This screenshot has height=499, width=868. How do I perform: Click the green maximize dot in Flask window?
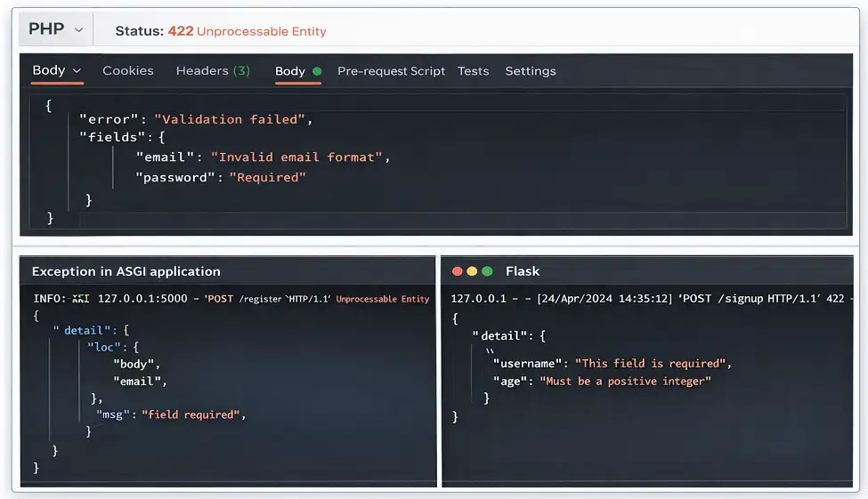[x=487, y=271]
